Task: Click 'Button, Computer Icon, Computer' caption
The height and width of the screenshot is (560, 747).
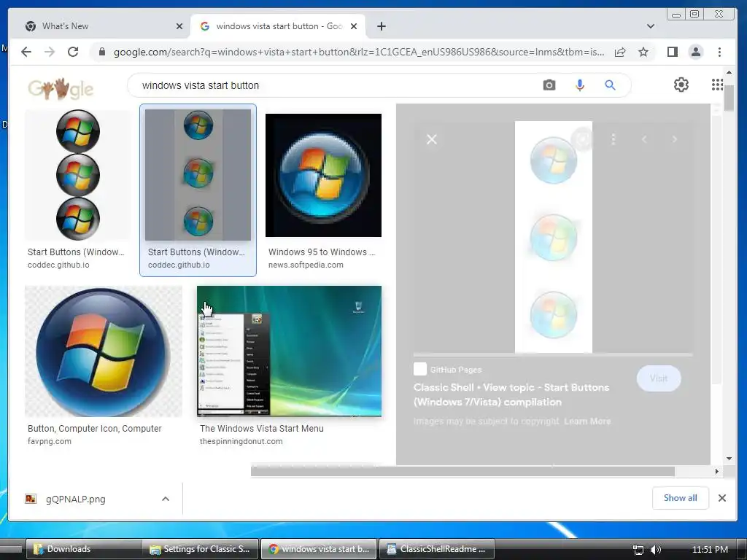Action: [94, 429]
